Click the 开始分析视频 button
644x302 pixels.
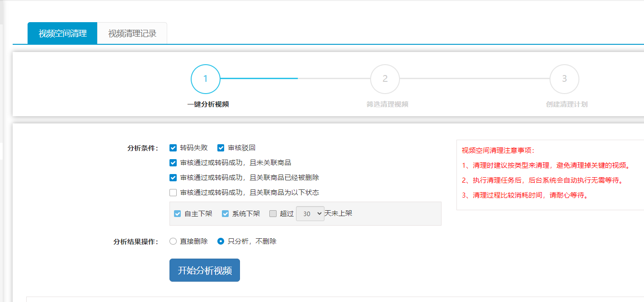(205, 270)
